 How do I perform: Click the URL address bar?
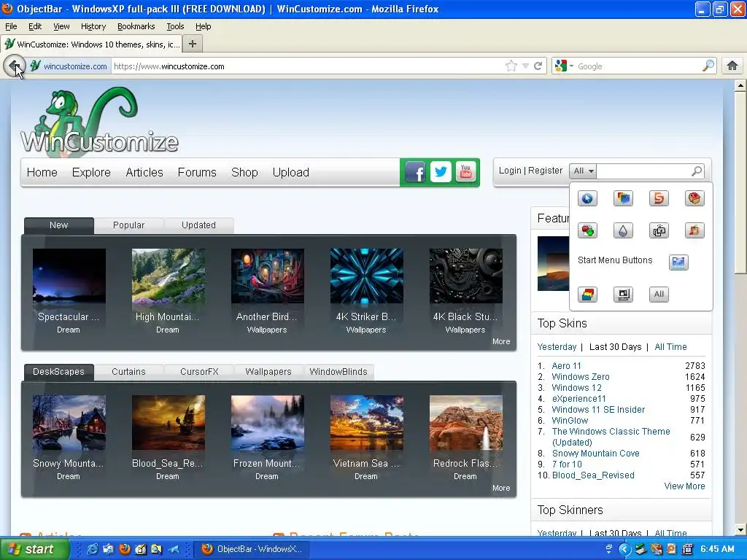(x=308, y=66)
